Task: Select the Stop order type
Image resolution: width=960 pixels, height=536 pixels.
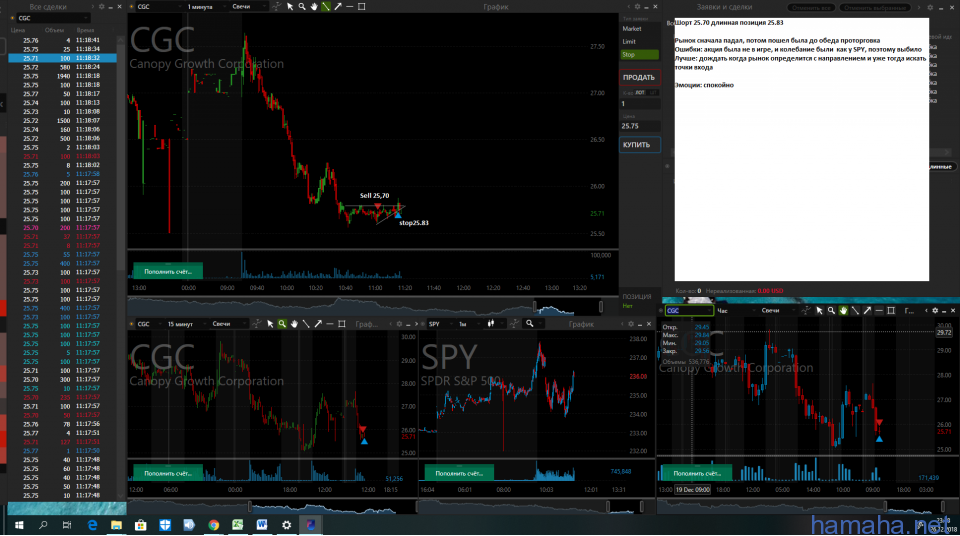Action: (640, 55)
